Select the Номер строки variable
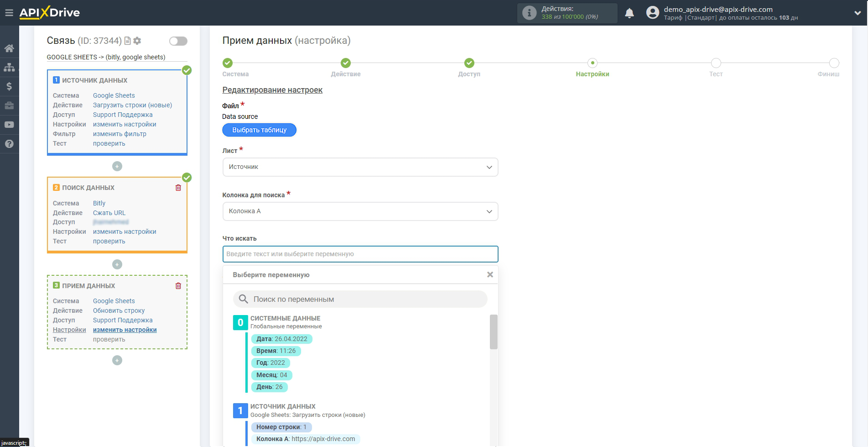 tap(281, 427)
